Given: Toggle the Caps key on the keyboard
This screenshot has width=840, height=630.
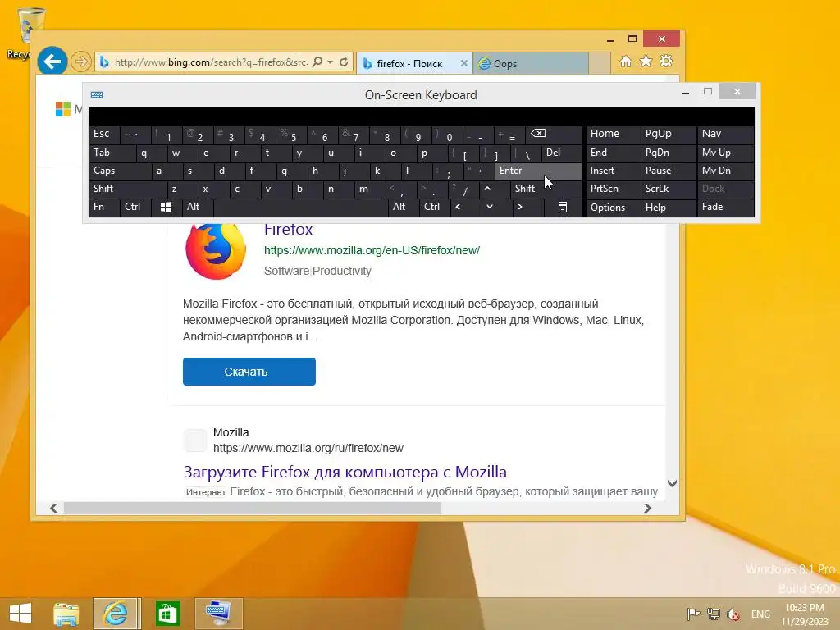Looking at the screenshot, I should click(x=120, y=171).
